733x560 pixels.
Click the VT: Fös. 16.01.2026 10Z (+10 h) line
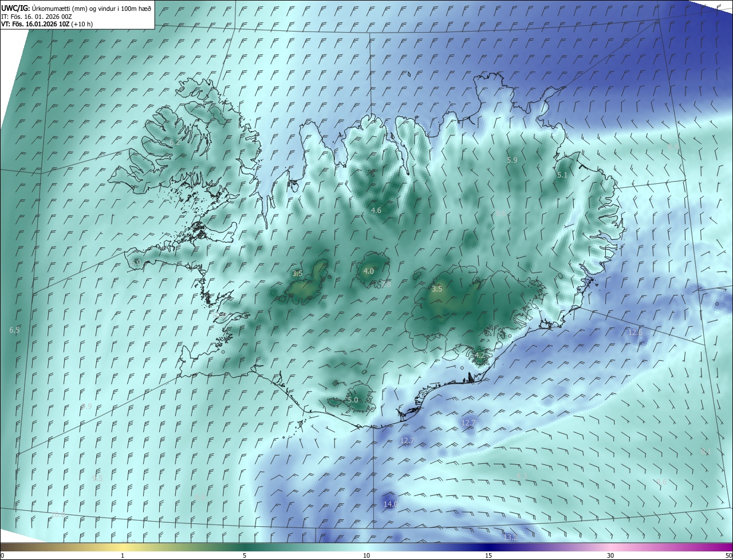point(47,24)
